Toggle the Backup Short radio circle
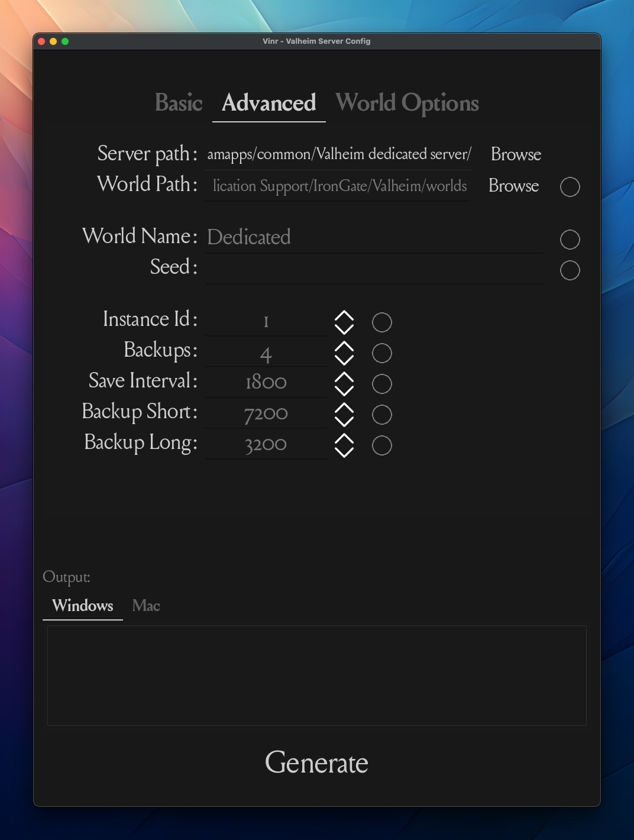 point(381,415)
